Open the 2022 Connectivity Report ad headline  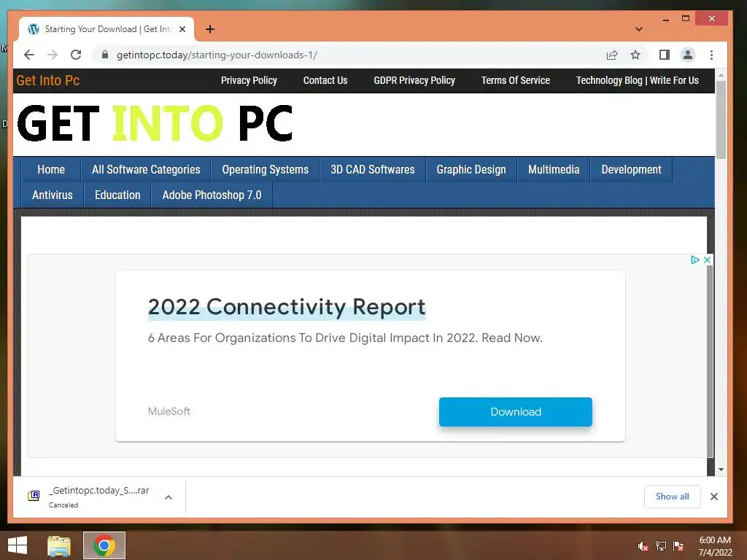pos(286,307)
